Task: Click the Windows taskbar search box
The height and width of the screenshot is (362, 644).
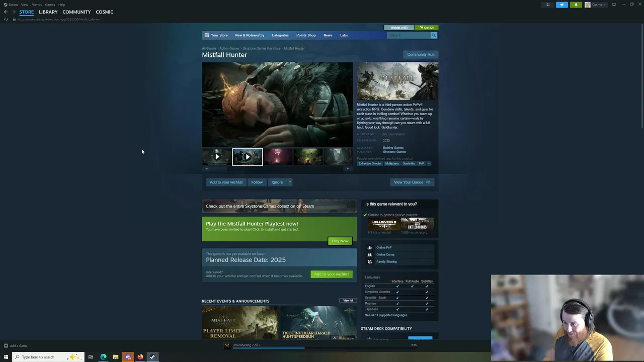Action: tap(48, 357)
